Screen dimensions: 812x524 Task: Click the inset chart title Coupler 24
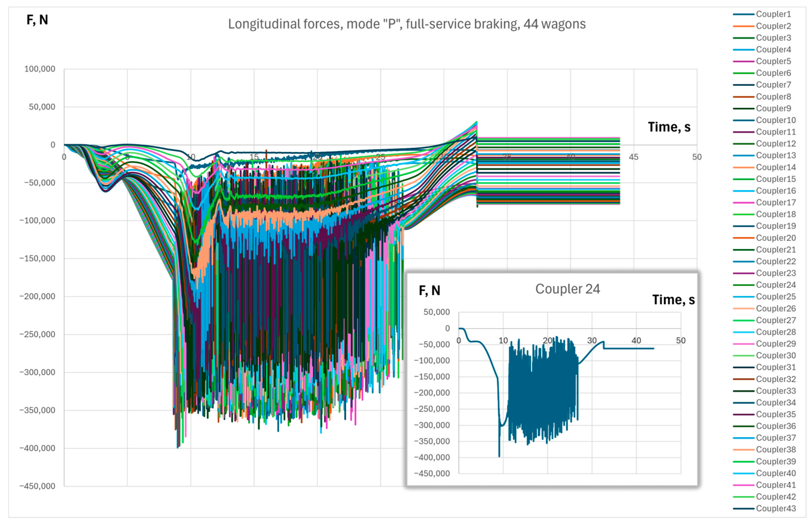click(567, 289)
